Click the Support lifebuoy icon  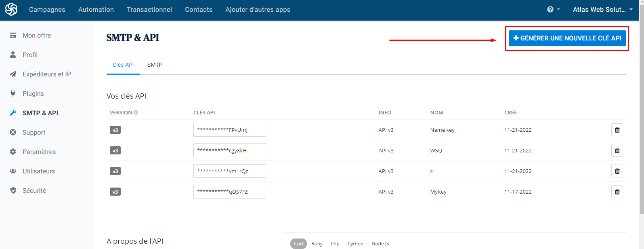pos(13,132)
